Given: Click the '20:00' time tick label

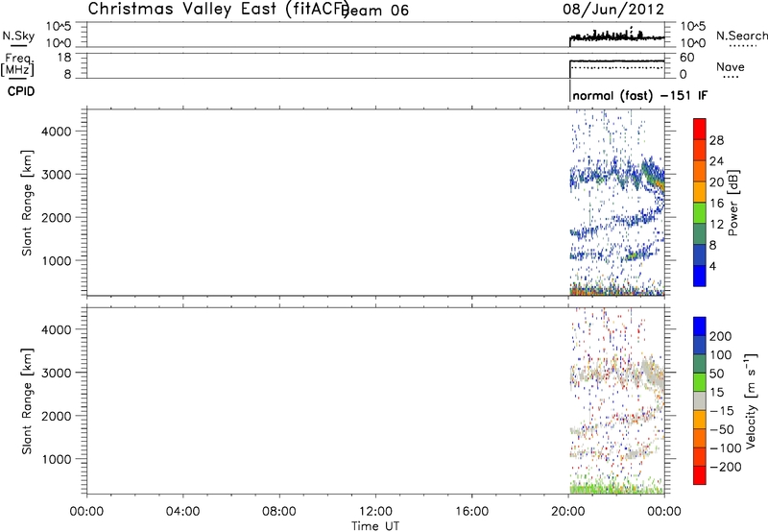Looking at the screenshot, I should pos(568,512).
